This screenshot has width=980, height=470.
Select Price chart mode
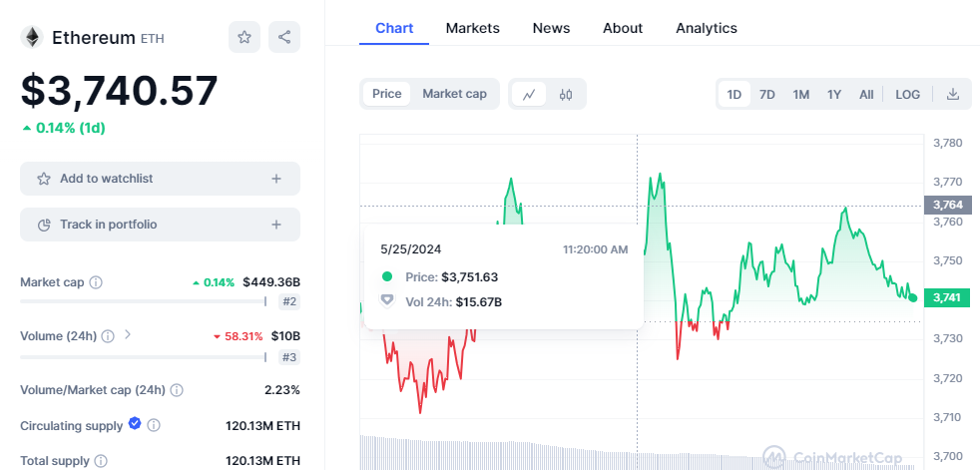[x=387, y=94]
